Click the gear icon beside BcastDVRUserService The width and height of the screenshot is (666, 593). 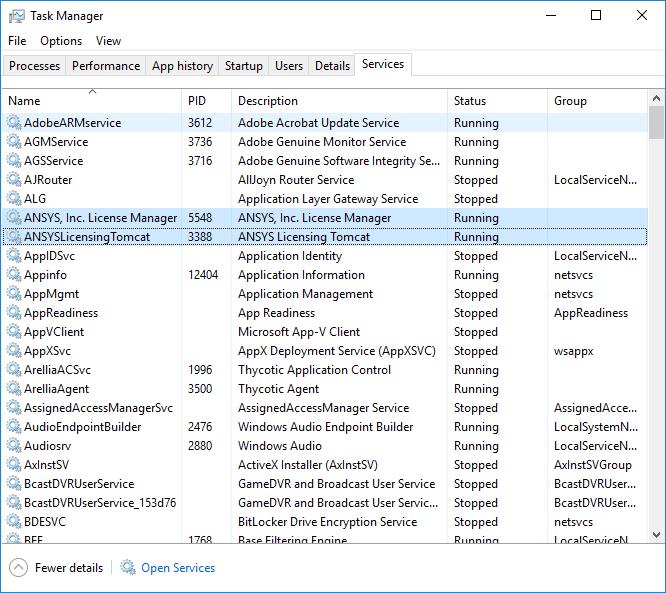click(x=14, y=483)
